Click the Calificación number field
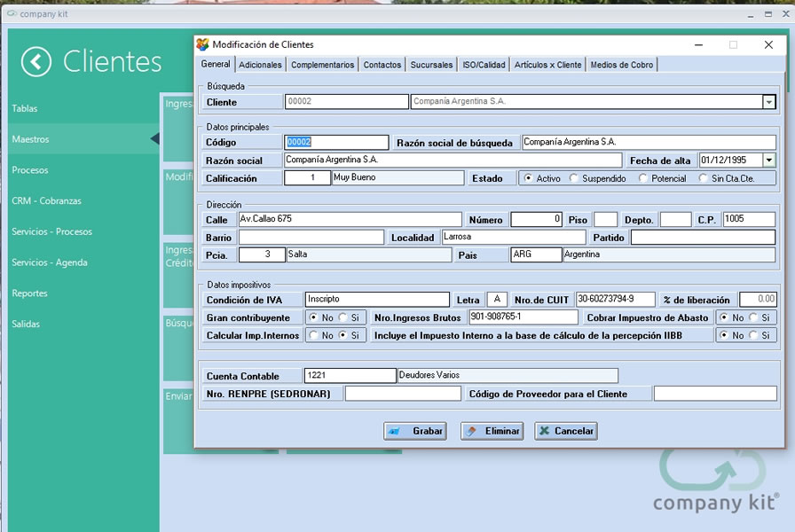The image size is (795, 532). click(x=307, y=178)
